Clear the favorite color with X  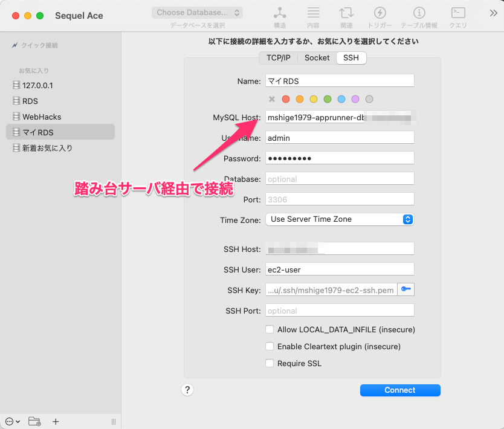point(272,99)
